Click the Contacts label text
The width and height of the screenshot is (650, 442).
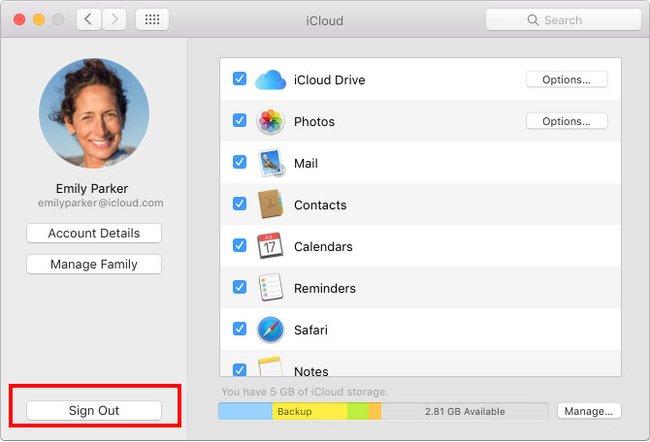pyautogui.click(x=320, y=205)
